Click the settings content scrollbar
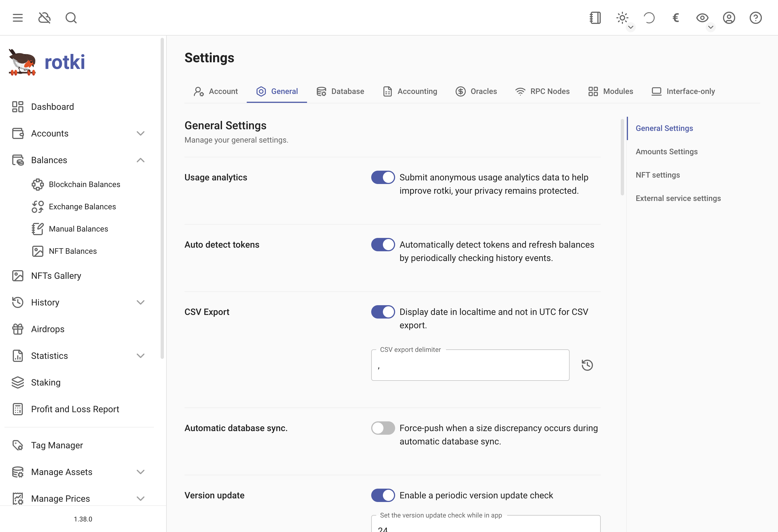This screenshot has width=778, height=532. tap(622, 157)
